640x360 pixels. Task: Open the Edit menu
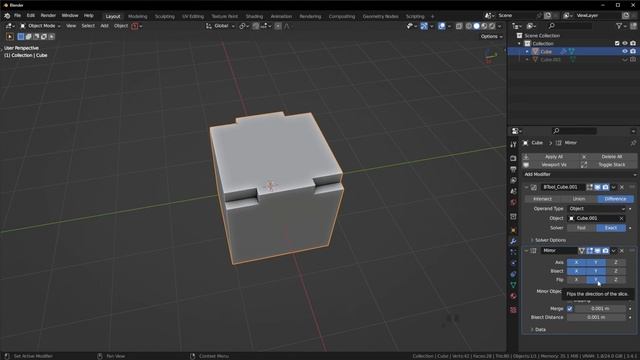pos(31,16)
